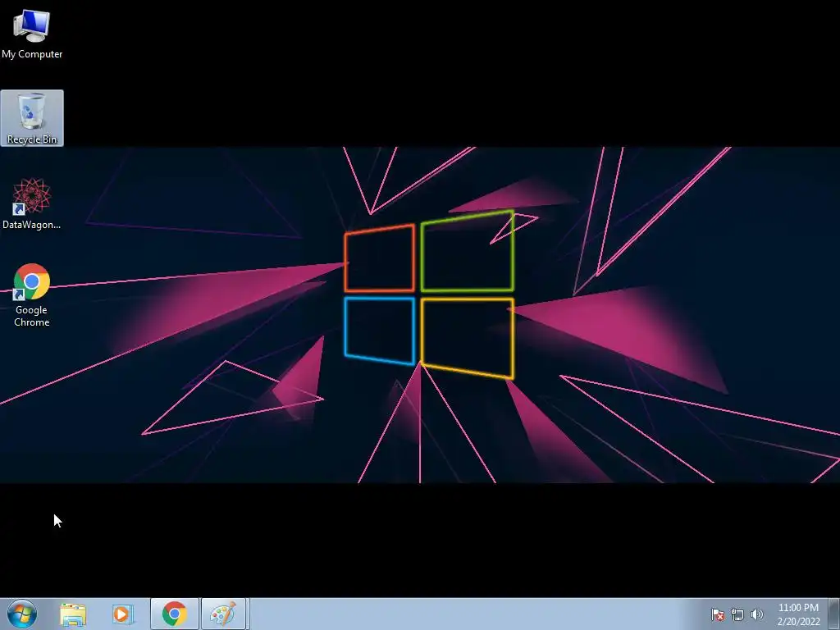Select the DataWagon desktop shortcut
Viewport: 840px width, 630px height.
(32, 203)
